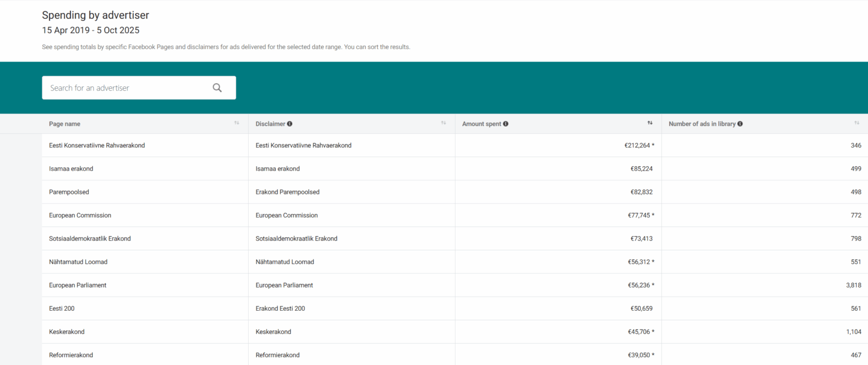Select Reformierakond disclaimer cell
This screenshot has height=365, width=868.
click(x=351, y=355)
